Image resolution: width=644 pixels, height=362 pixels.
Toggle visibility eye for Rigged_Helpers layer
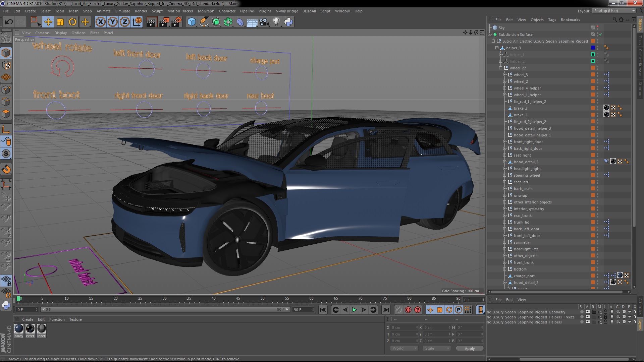(x=588, y=322)
